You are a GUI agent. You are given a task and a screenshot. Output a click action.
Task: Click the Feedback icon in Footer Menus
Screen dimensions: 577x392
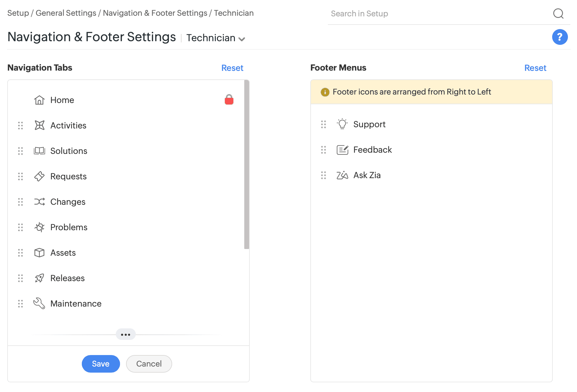342,149
